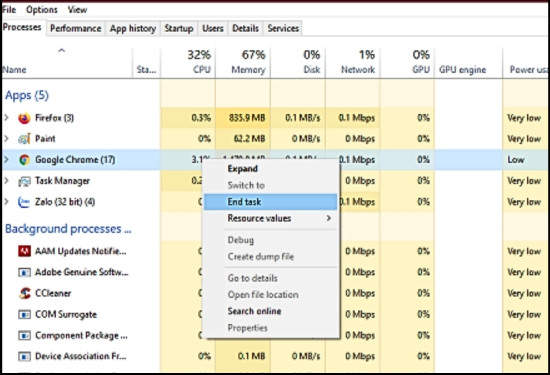
Task: Click the Device Association Framework icon
Action: (24, 356)
